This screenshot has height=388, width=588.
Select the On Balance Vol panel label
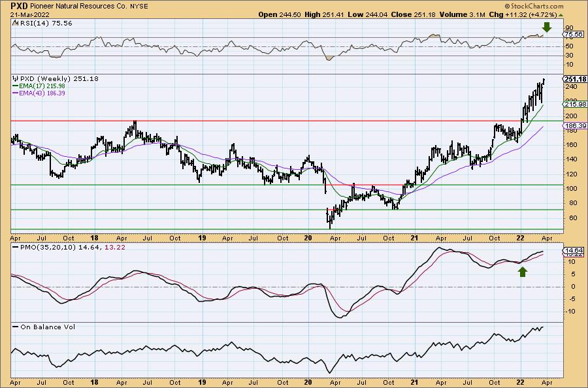(x=48, y=327)
